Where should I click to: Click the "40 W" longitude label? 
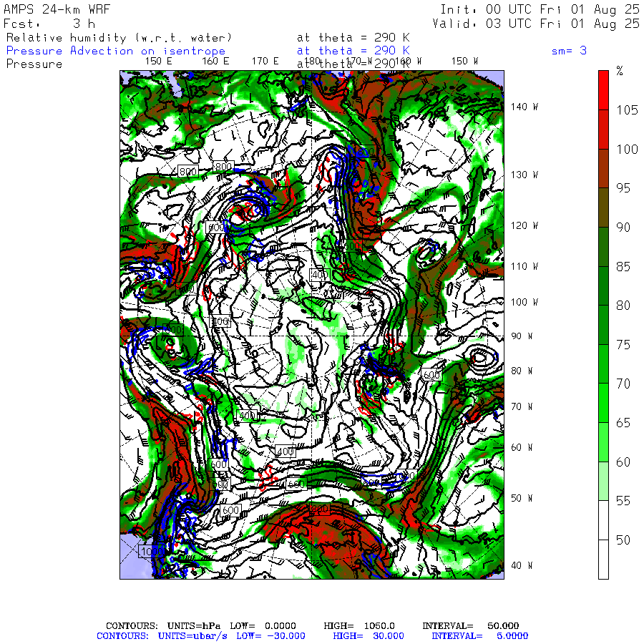click(x=522, y=565)
